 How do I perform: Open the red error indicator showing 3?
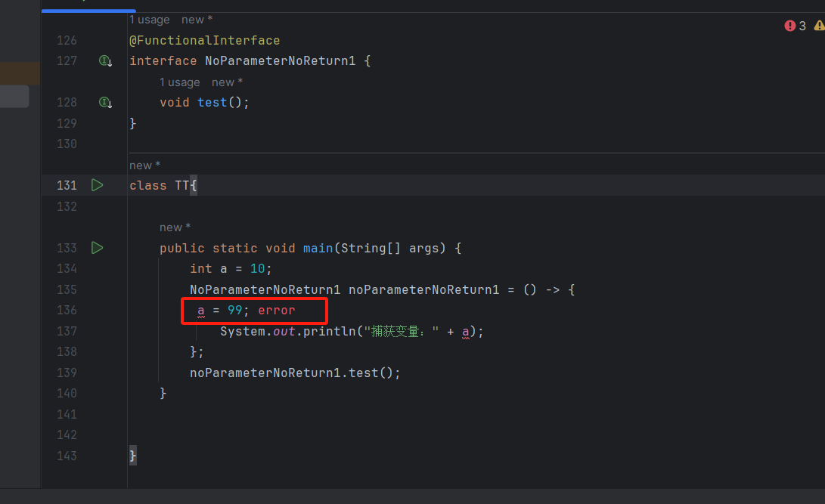pos(795,26)
